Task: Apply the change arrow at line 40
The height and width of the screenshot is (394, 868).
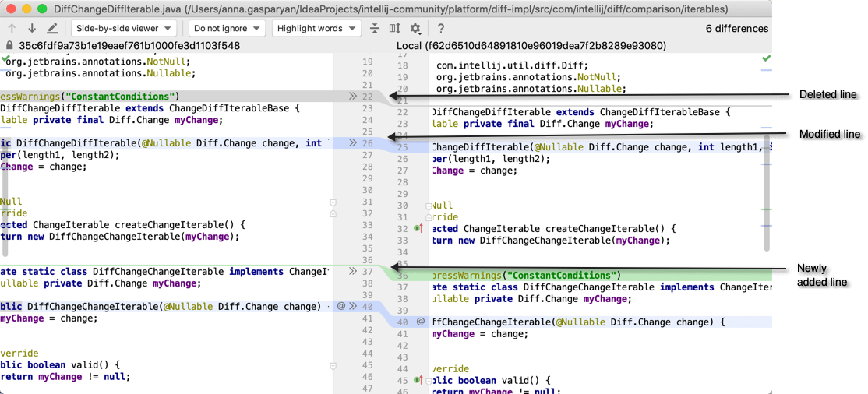Action: pyautogui.click(x=353, y=305)
